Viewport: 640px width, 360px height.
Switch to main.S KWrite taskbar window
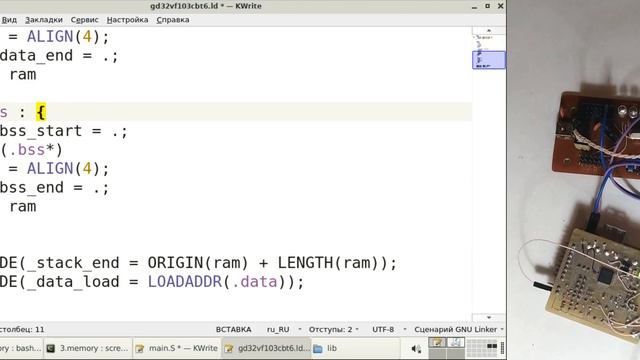[177, 348]
